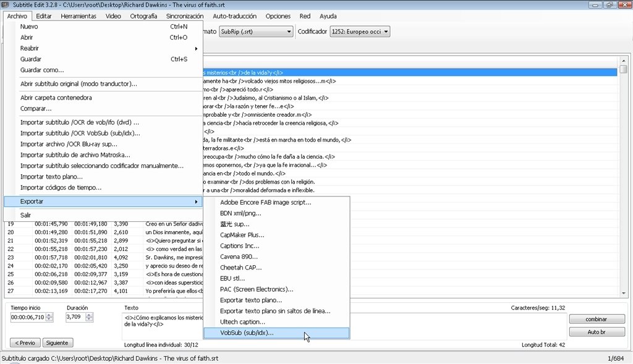Open the SubRip (.srt) format dropdown

point(256,32)
